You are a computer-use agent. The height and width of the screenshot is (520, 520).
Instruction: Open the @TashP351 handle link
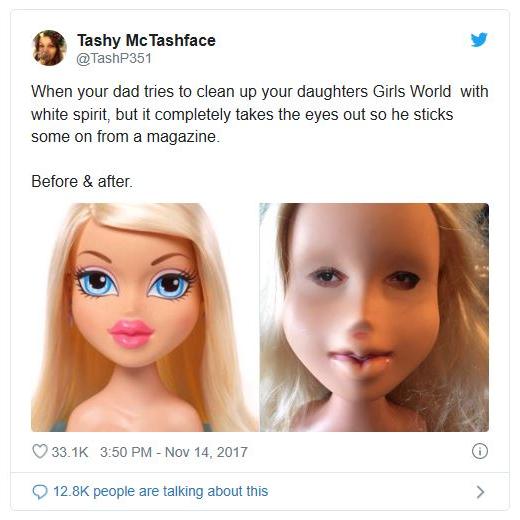tap(114, 59)
